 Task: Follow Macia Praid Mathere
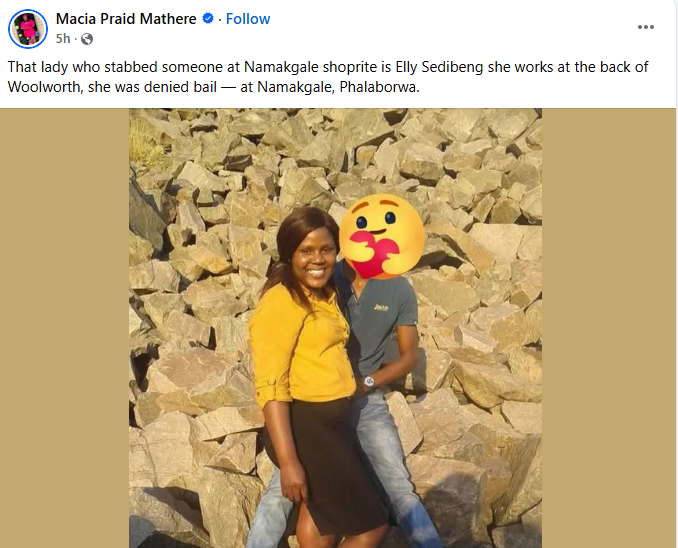pos(248,19)
